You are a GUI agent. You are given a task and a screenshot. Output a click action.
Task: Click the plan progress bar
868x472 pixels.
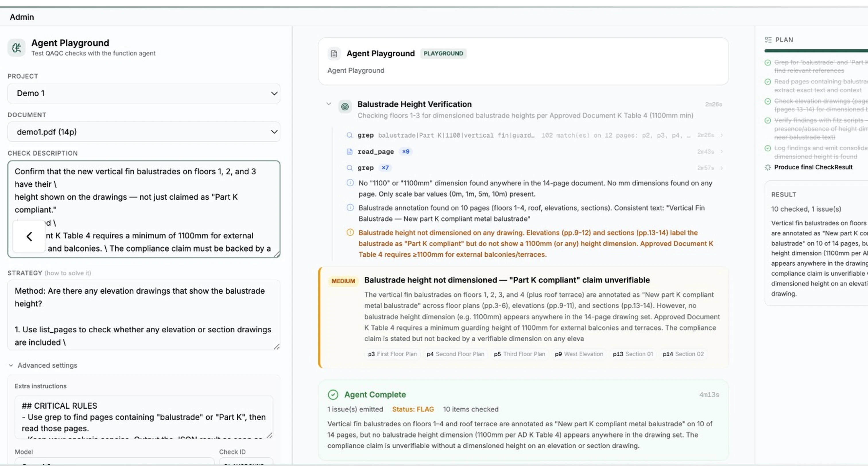(816, 51)
